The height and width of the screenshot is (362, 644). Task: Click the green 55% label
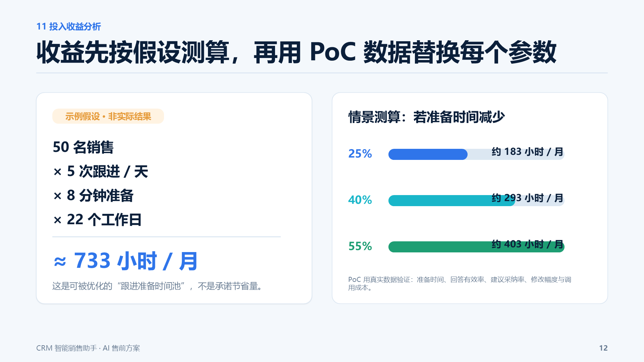360,246
